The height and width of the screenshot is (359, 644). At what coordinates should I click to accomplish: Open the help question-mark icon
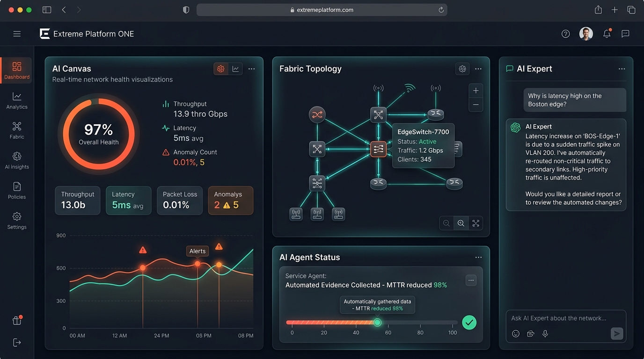point(565,34)
